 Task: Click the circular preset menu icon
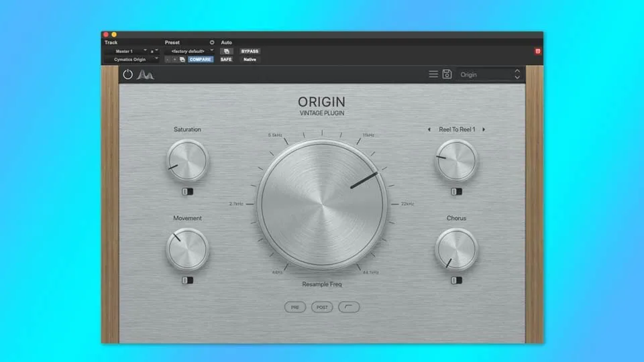(212, 42)
